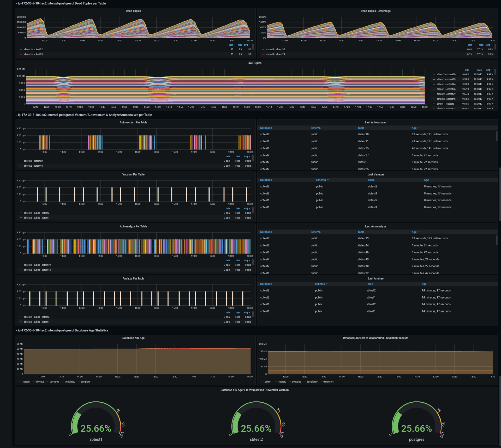Click Schema sort arrow in Last Analyze table
Viewport: 501px width, 448px height.
pyautogui.click(x=327, y=284)
